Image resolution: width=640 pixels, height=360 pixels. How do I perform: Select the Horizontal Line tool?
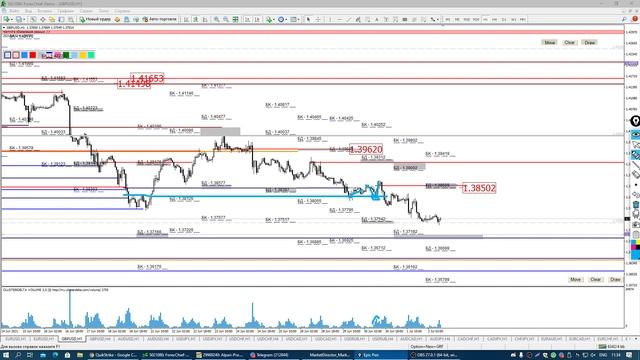339,19
